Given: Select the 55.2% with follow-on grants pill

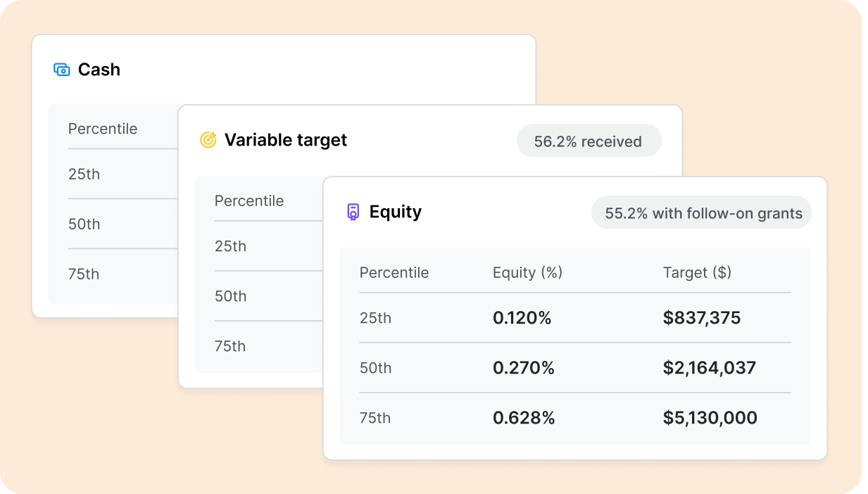Looking at the screenshot, I should (x=700, y=213).
